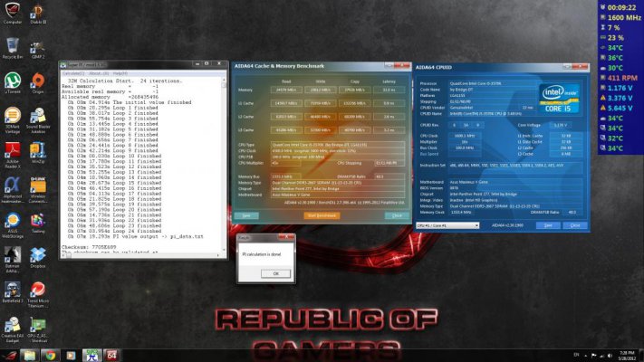This screenshot has height=362, width=644.
Task: Open the Action Center flag tray icon
Action: click(x=594, y=356)
